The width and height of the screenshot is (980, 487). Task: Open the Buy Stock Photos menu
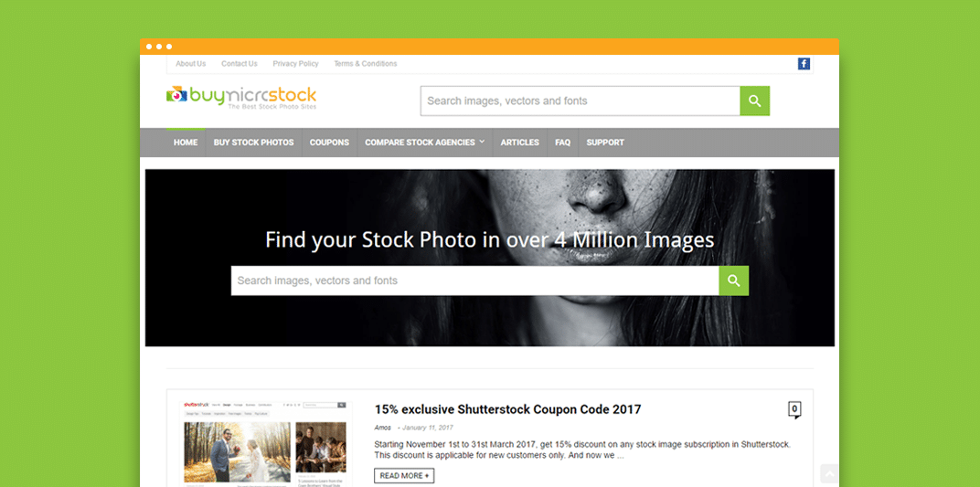point(254,143)
